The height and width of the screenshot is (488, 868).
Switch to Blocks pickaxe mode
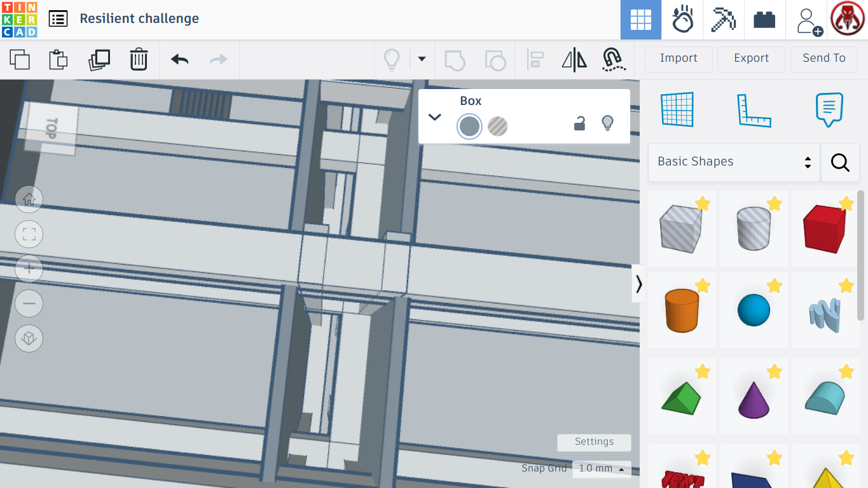pyautogui.click(x=724, y=20)
